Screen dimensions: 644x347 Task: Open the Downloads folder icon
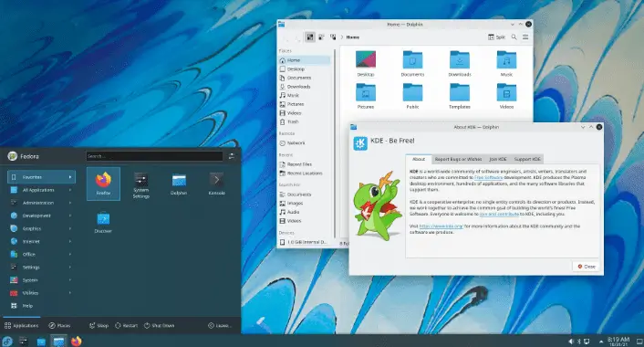[x=460, y=63]
